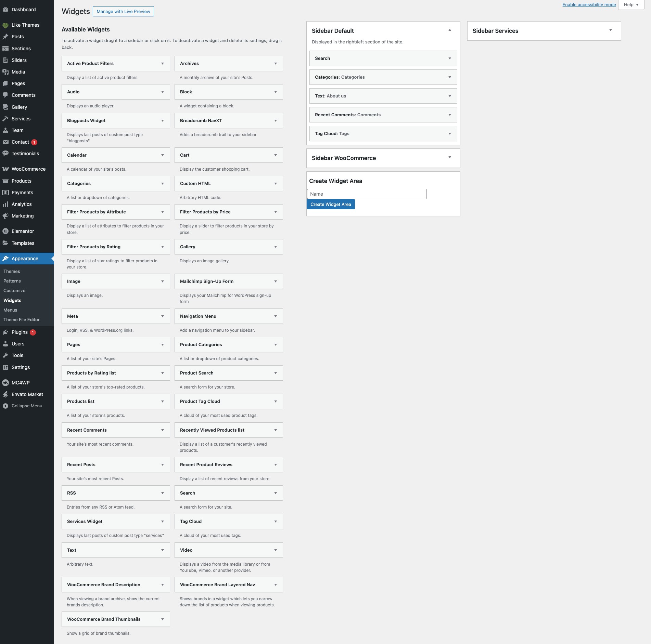Open the Menus submenu item
The image size is (651, 644).
(10, 310)
